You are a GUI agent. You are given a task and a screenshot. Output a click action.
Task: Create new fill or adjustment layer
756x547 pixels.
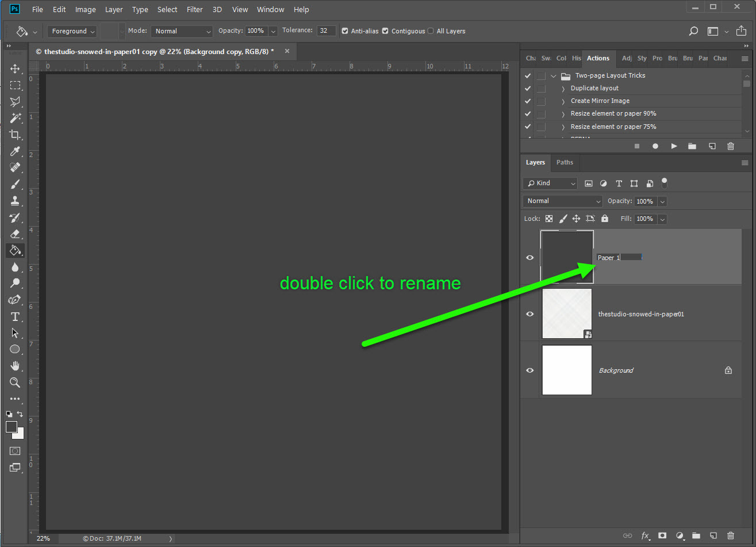(x=680, y=535)
